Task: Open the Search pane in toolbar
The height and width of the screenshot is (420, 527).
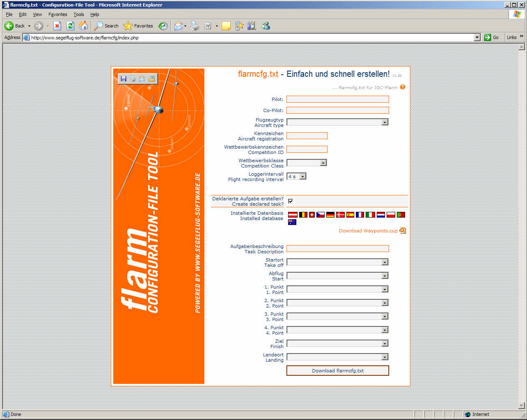Action: pyautogui.click(x=106, y=26)
